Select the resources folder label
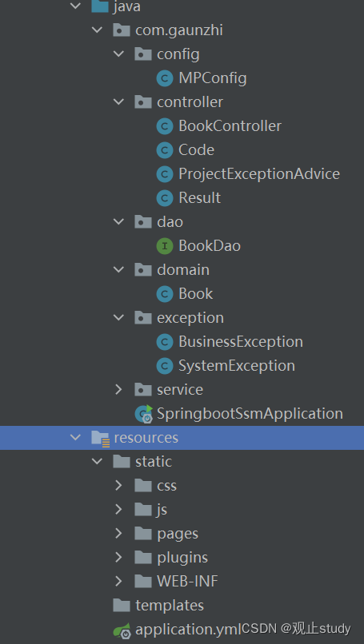Viewport: 364px width, 644px height. [146, 438]
